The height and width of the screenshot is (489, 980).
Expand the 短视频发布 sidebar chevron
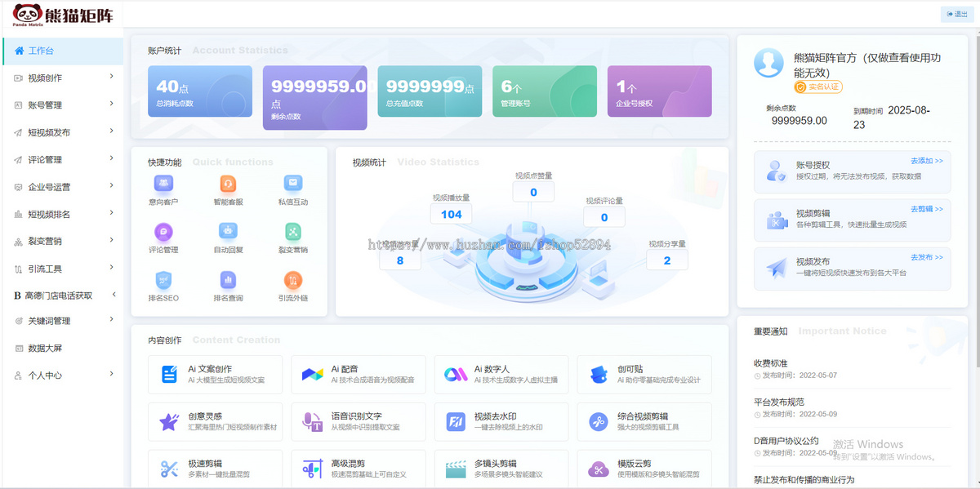(x=111, y=131)
